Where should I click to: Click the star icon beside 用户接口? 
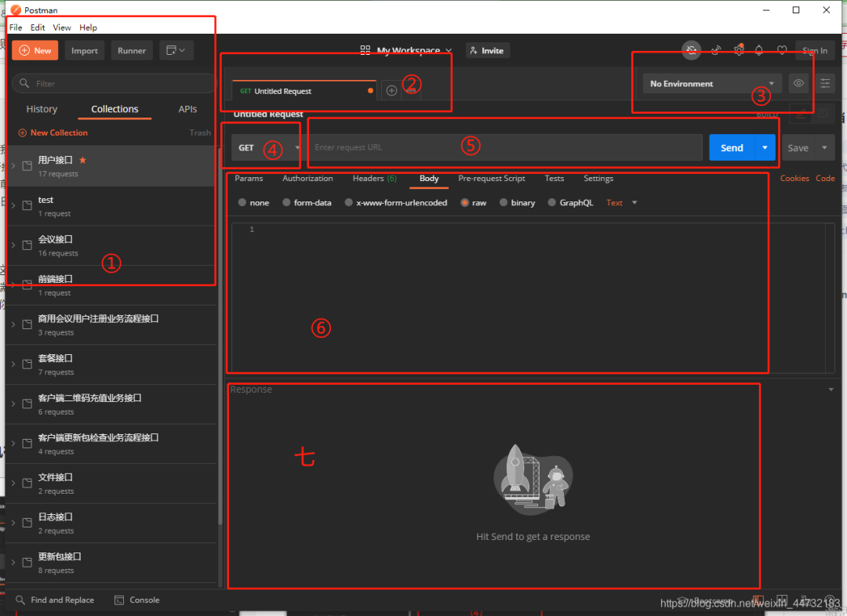82,160
